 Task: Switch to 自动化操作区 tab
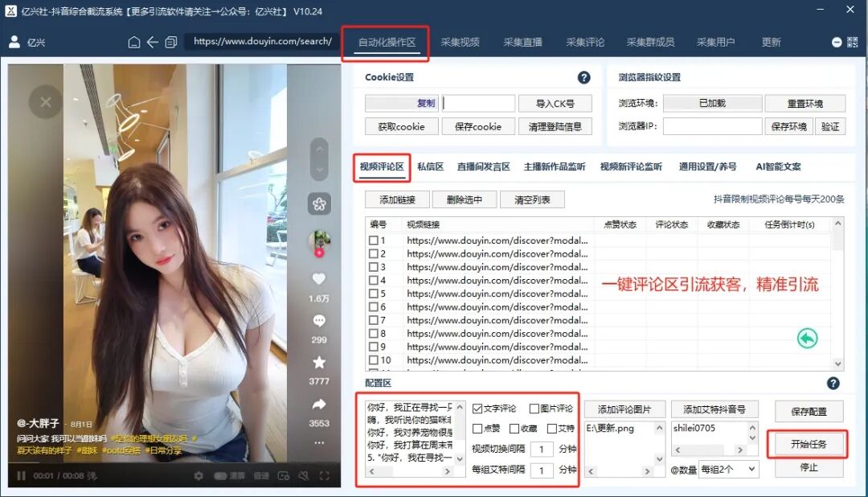(387, 43)
